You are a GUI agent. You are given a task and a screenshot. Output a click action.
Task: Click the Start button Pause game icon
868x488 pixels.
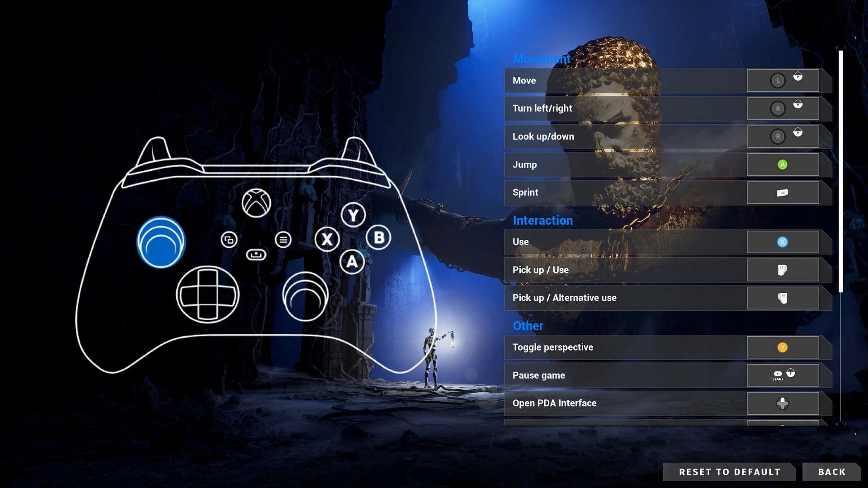[778, 375]
